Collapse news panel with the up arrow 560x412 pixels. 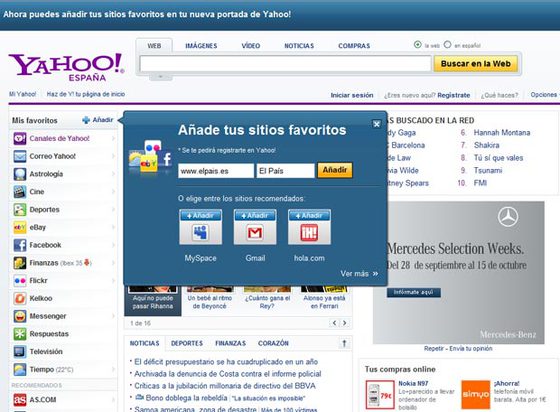344,343
